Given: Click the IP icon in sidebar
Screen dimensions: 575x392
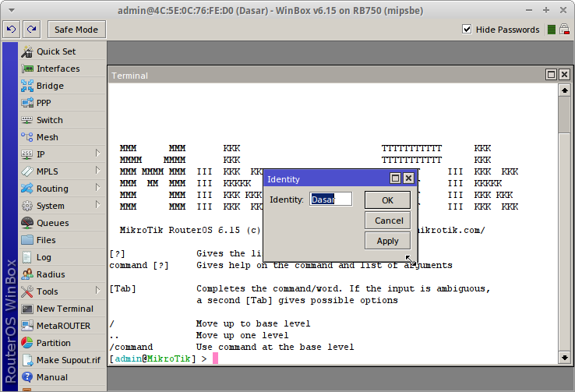Looking at the screenshot, I should 26,154.
